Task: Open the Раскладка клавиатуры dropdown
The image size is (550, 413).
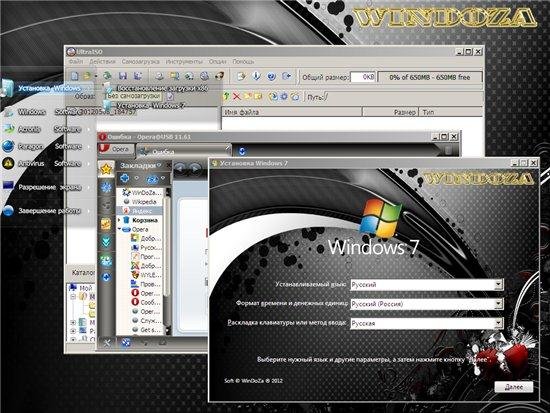Action: point(498,323)
